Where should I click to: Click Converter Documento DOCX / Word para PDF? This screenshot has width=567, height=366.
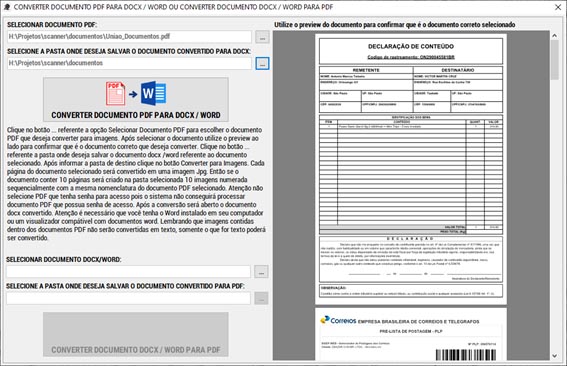click(x=136, y=334)
